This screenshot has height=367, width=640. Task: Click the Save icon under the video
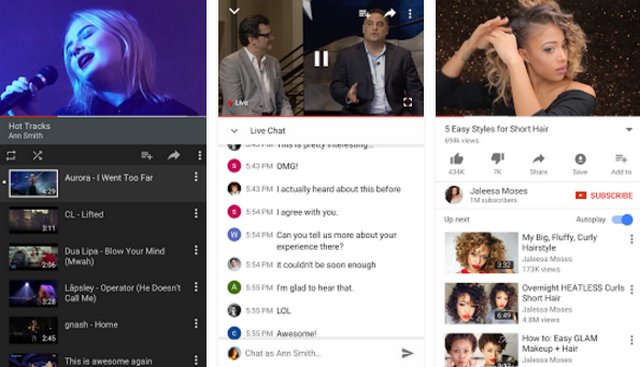pos(580,159)
